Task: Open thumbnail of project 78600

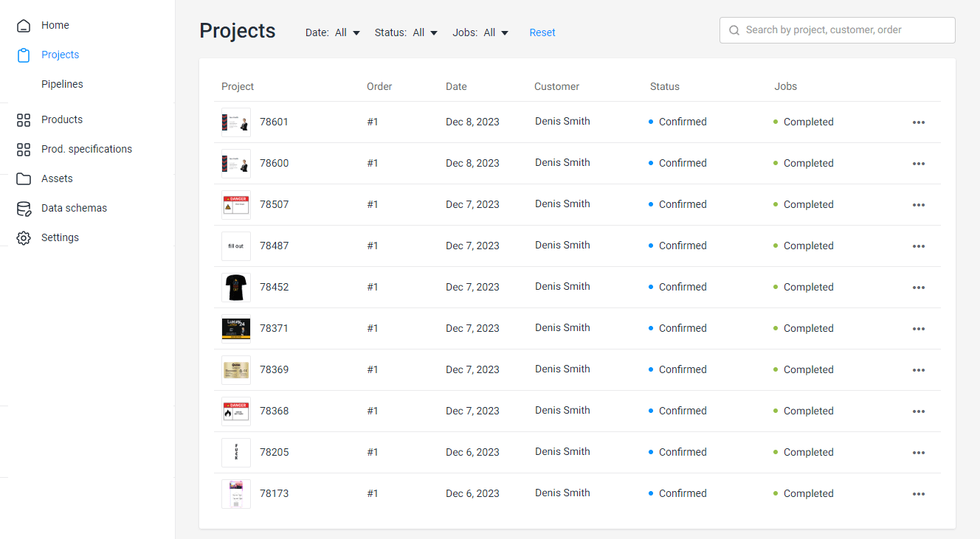Action: 236,164
